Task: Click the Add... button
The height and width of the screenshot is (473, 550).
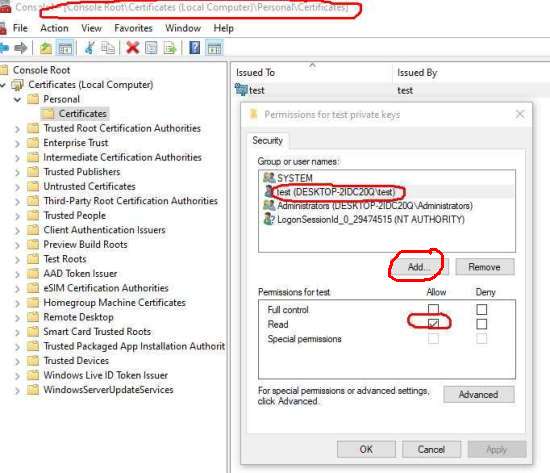Action: [x=419, y=267]
